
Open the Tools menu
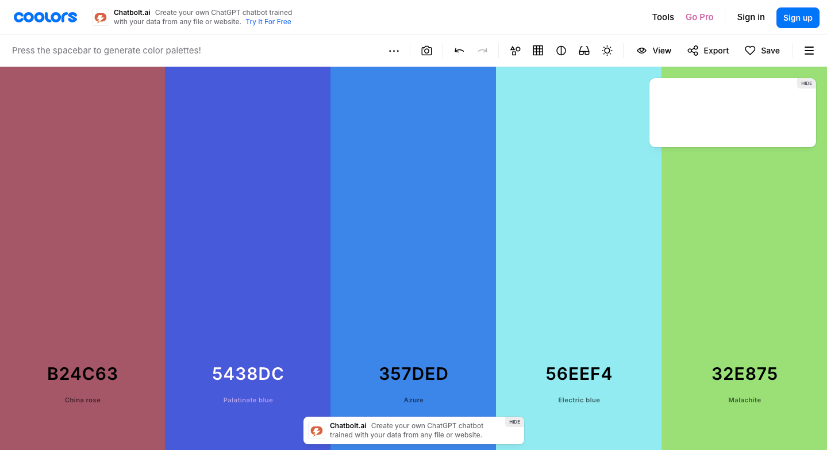(x=663, y=17)
